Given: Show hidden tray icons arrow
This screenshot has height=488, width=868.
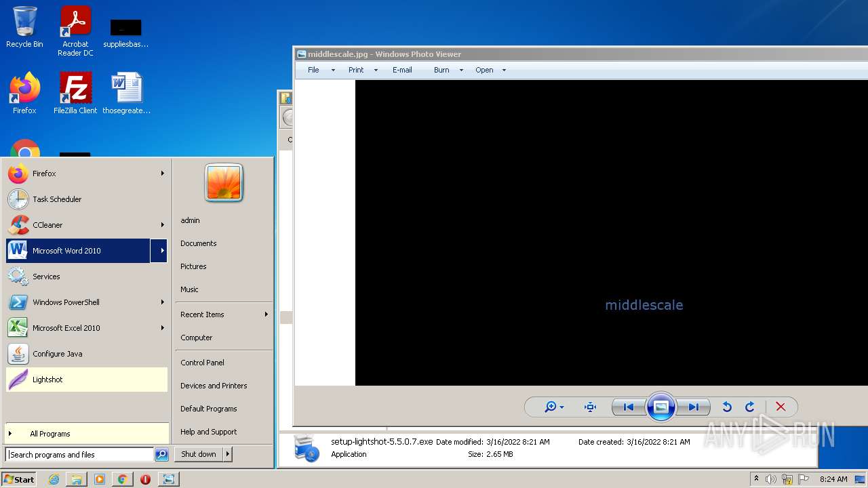Looking at the screenshot, I should tap(756, 479).
